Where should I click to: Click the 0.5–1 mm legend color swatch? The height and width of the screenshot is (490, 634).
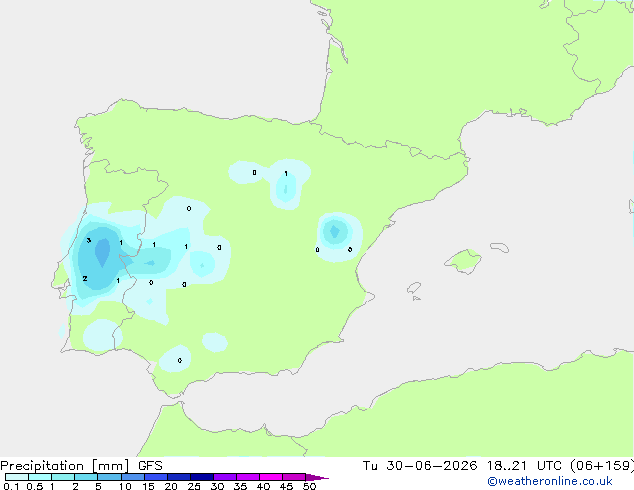click(x=40, y=477)
